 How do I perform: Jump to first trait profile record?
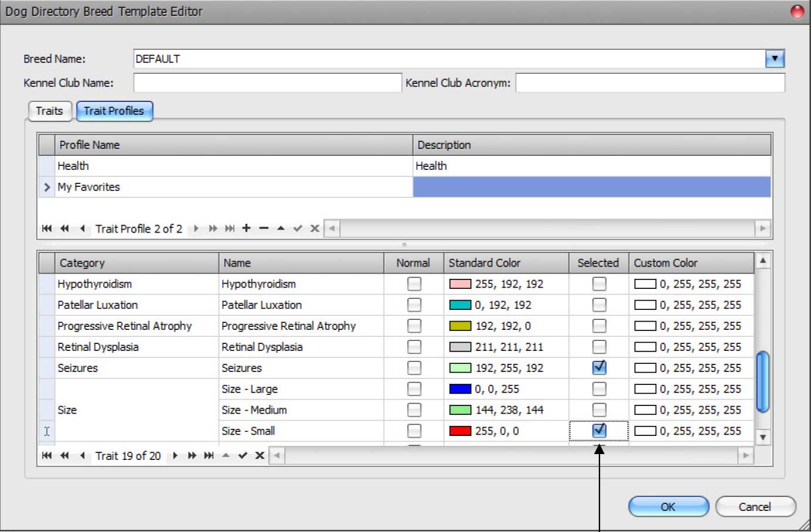point(47,229)
